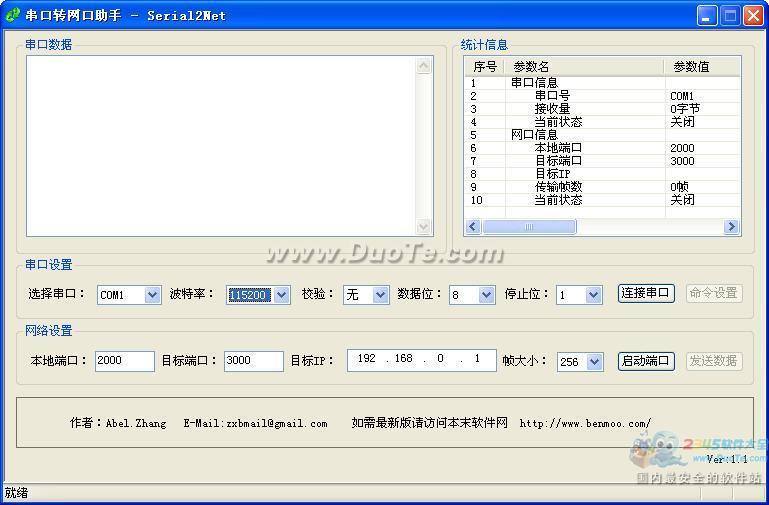Click the 序号 column header
Screen dimensions: 769x505
[485, 67]
